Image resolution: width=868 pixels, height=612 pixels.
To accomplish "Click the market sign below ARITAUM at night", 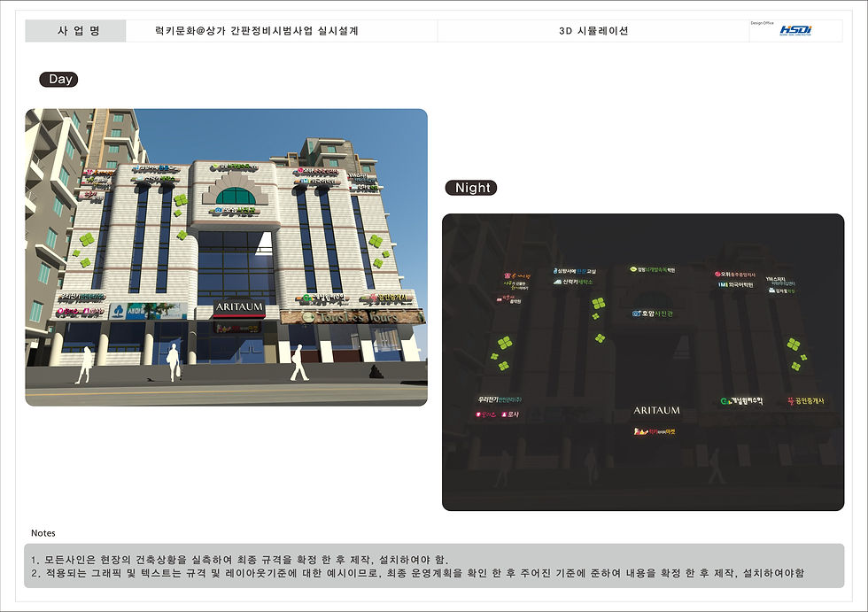I will click(655, 431).
